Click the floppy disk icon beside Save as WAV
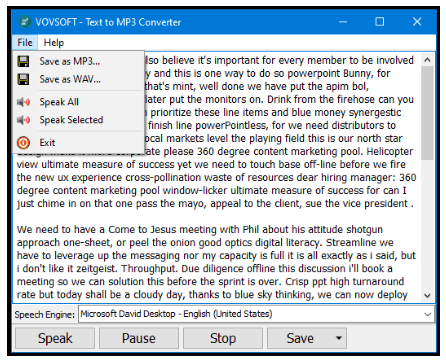 click(23, 79)
